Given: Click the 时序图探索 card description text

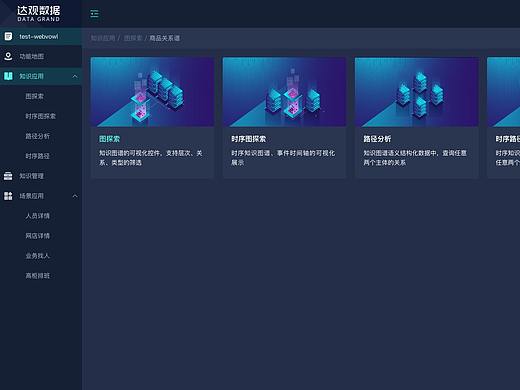Looking at the screenshot, I should tap(283, 158).
